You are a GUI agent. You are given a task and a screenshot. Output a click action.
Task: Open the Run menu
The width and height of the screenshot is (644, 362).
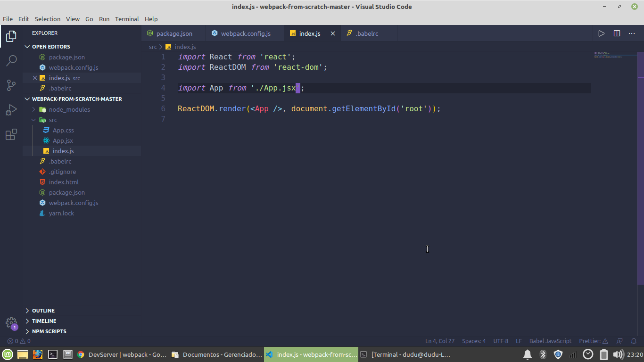click(x=104, y=19)
